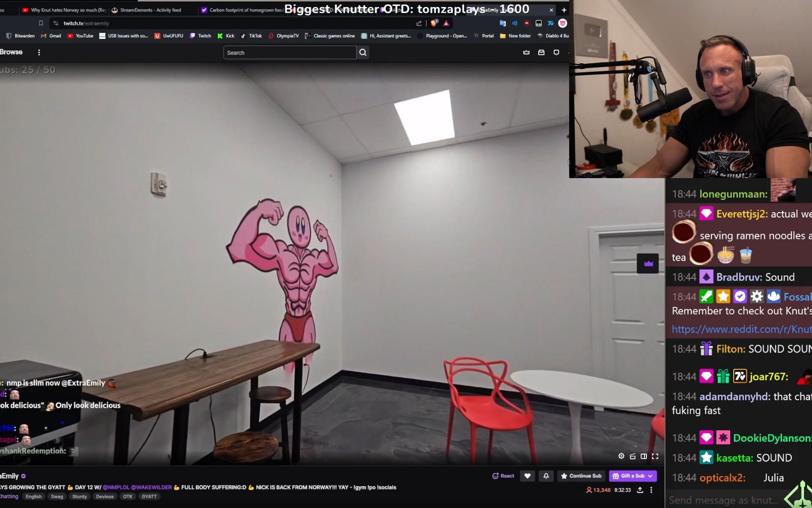Click the blue sound waves extension icon
This screenshot has height=508, width=812.
pos(515,23)
